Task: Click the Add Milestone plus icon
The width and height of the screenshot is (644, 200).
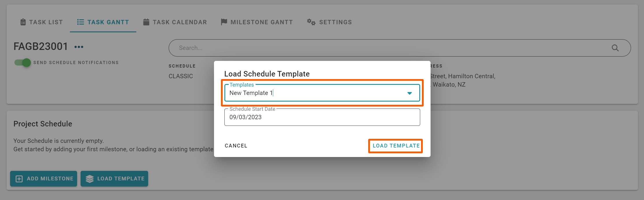Action: pyautogui.click(x=19, y=179)
